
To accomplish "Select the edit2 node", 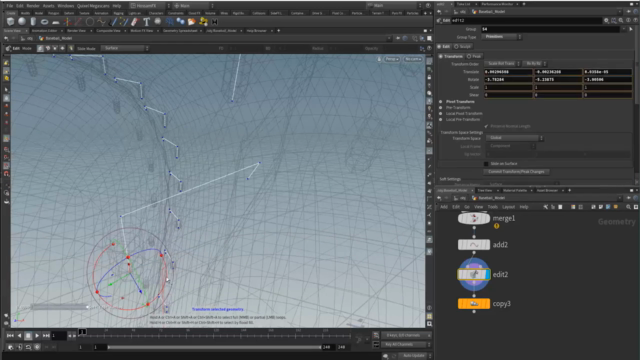I will tap(473, 274).
